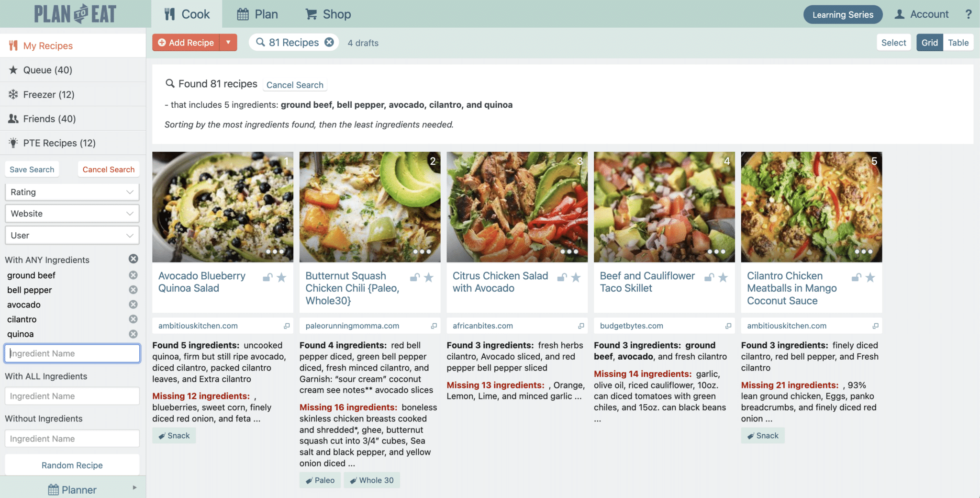Click the Random Recipe button
This screenshot has width=980, height=498.
point(72,465)
